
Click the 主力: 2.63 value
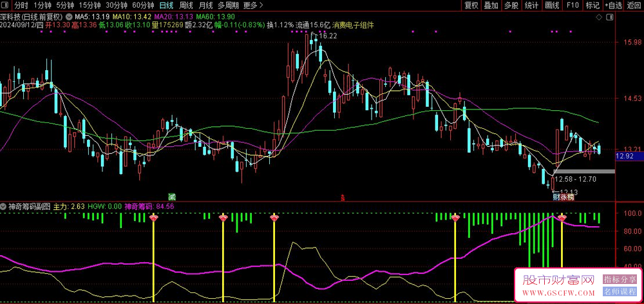70,207
